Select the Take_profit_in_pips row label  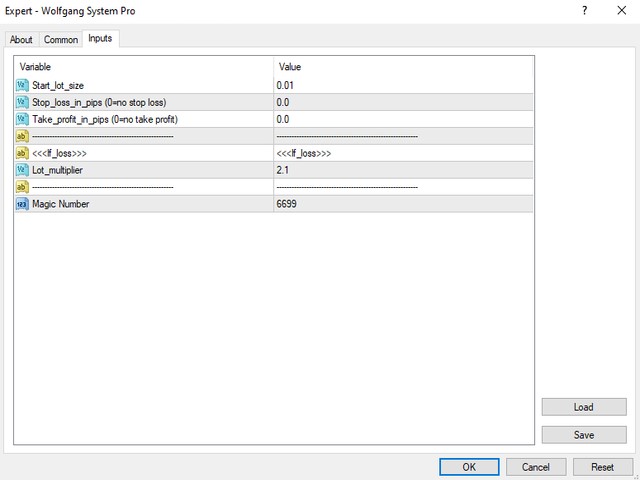pos(105,120)
